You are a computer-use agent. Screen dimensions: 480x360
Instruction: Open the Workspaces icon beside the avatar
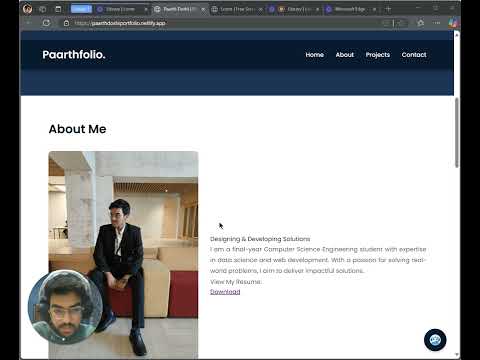point(43,9)
